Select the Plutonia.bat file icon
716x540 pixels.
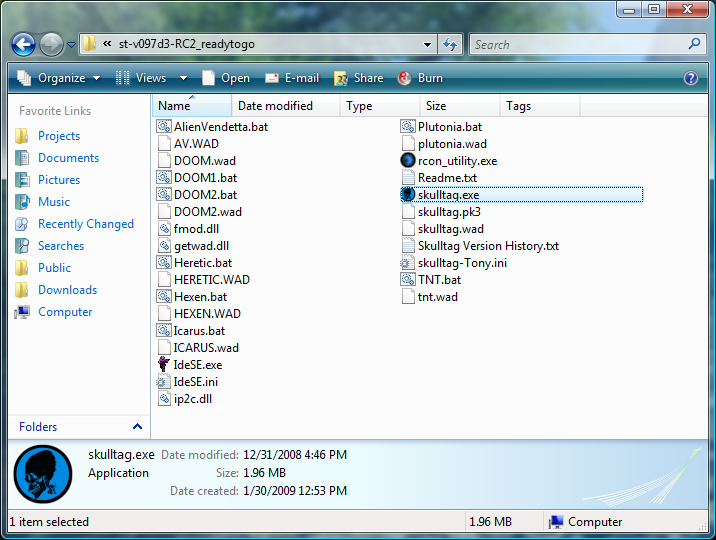[x=408, y=127]
